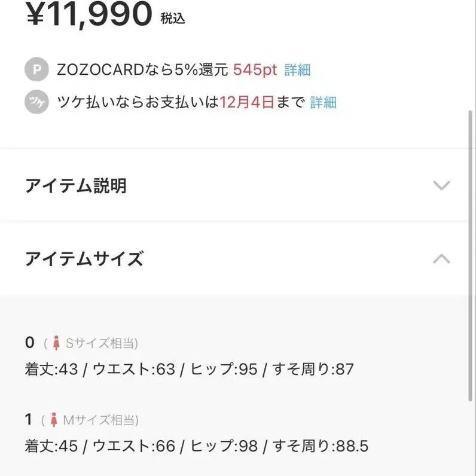Click the red 545pt points value

pos(255,70)
